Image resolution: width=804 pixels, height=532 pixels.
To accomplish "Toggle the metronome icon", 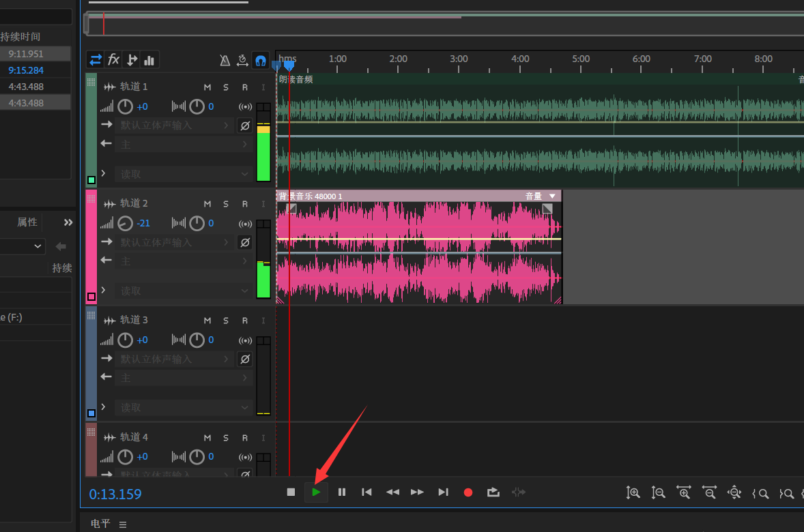I will [225, 61].
